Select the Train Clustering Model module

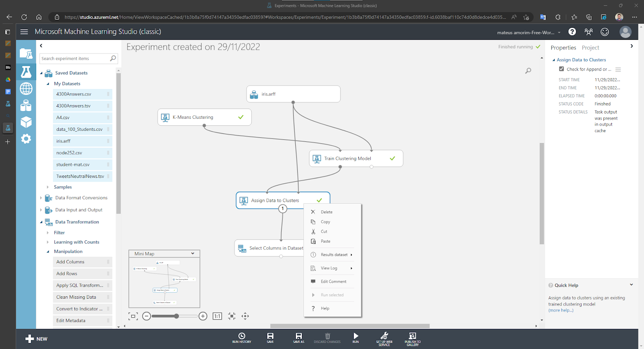point(356,158)
